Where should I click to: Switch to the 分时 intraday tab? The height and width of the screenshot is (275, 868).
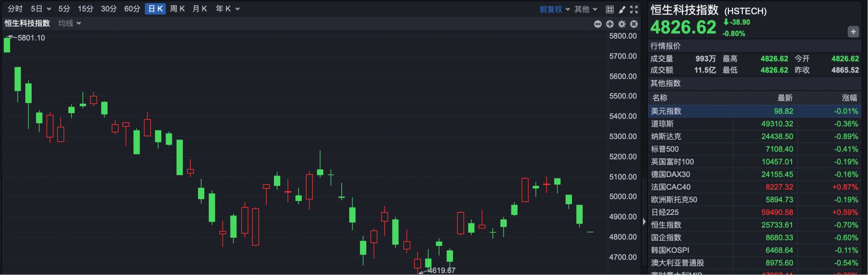click(15, 9)
